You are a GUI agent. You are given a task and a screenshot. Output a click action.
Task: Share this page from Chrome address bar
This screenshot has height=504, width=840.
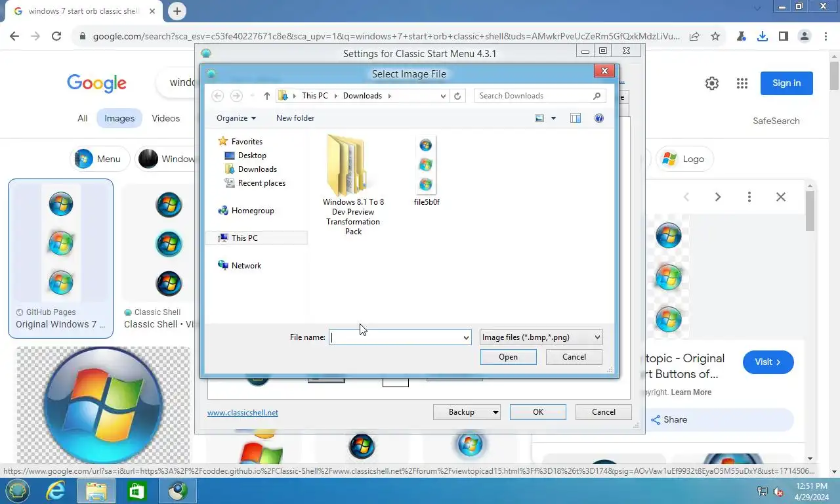pyautogui.click(x=694, y=37)
